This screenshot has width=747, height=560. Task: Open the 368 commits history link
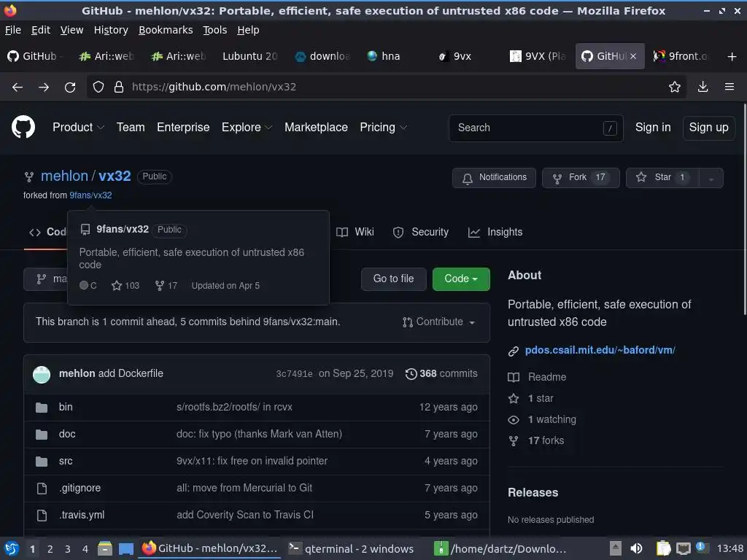(441, 374)
